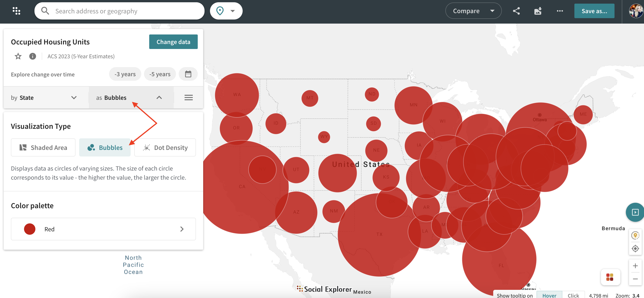The width and height of the screenshot is (644, 298).
Task: Click the export image icon
Action: tap(538, 11)
